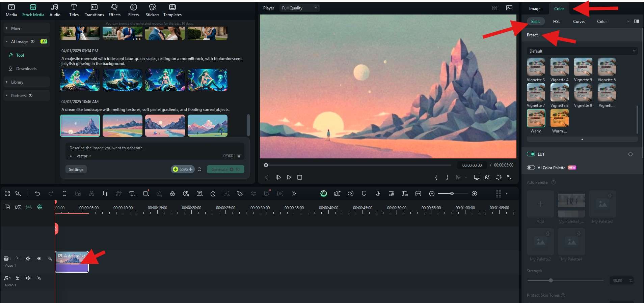
Task: Click the mark-in curly bracket icon
Action: pos(436,177)
